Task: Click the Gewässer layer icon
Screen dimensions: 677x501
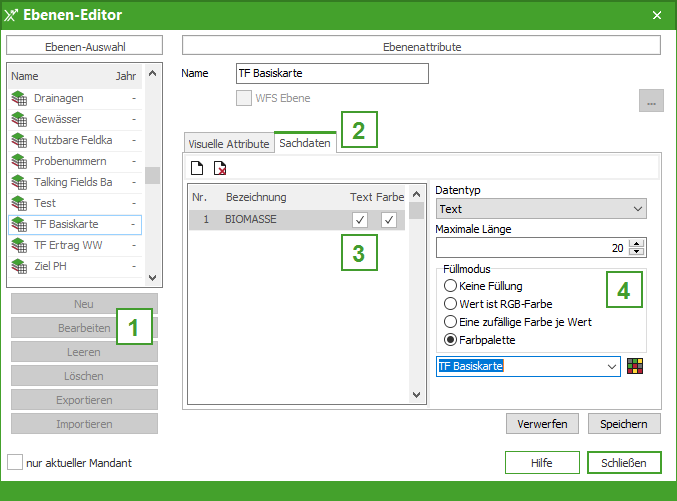Action: click(x=19, y=119)
